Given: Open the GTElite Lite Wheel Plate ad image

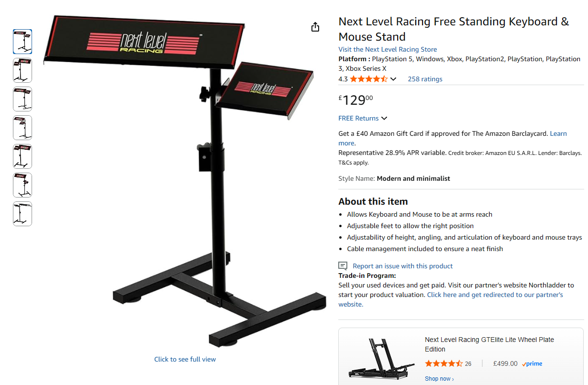Looking at the screenshot, I should pyautogui.click(x=381, y=358).
